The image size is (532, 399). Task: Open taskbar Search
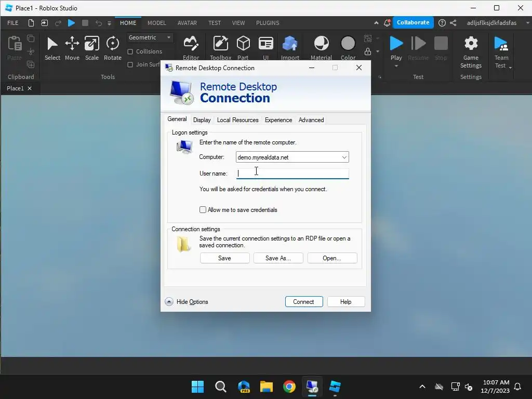[x=220, y=387]
